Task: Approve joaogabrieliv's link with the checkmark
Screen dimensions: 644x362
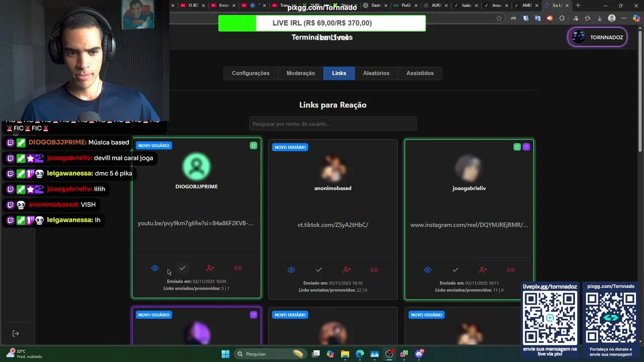Action: pyautogui.click(x=455, y=270)
